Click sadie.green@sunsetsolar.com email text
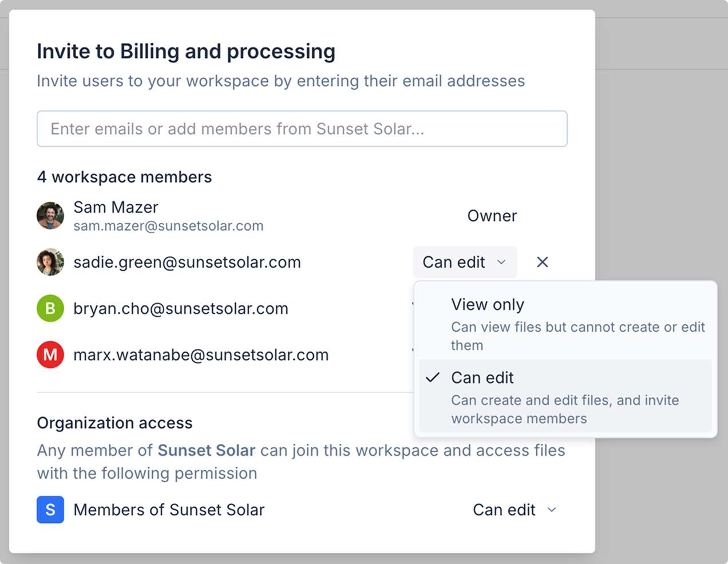 pos(187,262)
